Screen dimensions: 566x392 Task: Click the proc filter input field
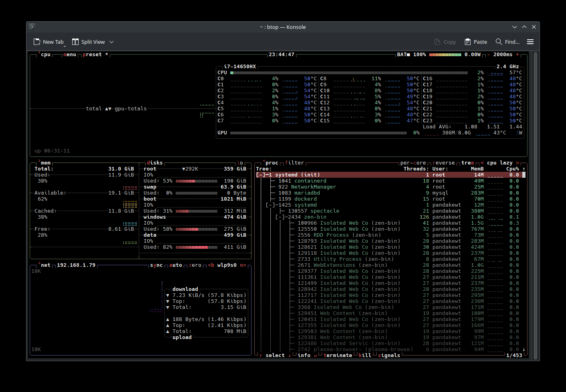(294, 163)
